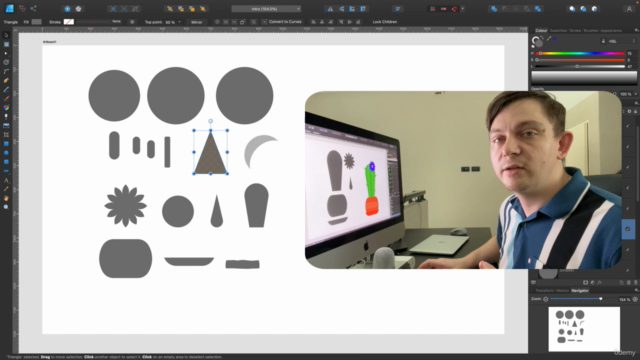This screenshot has width=640, height=360.
Task: Select the Rectangle shape tool
Action: click(x=6, y=144)
